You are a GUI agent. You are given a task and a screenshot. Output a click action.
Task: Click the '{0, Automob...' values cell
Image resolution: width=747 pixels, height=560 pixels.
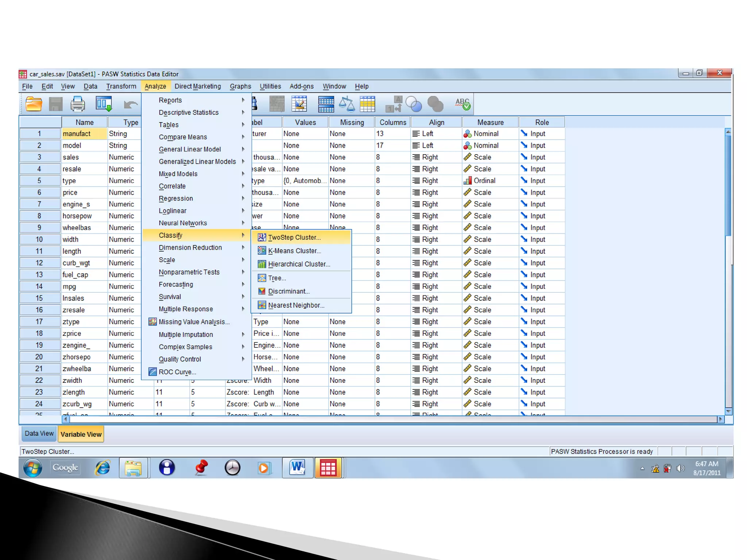pyautogui.click(x=305, y=181)
